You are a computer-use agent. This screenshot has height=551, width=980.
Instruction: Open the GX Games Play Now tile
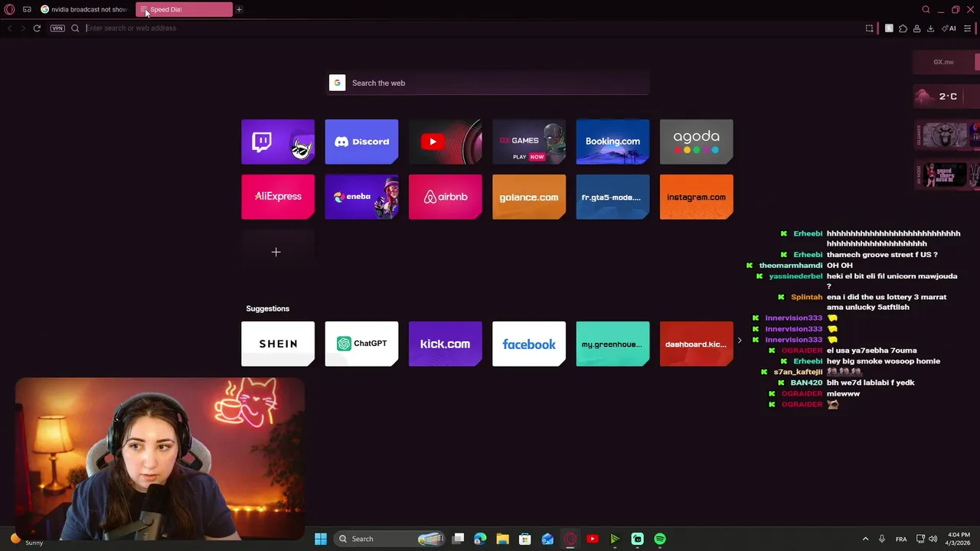pos(529,142)
